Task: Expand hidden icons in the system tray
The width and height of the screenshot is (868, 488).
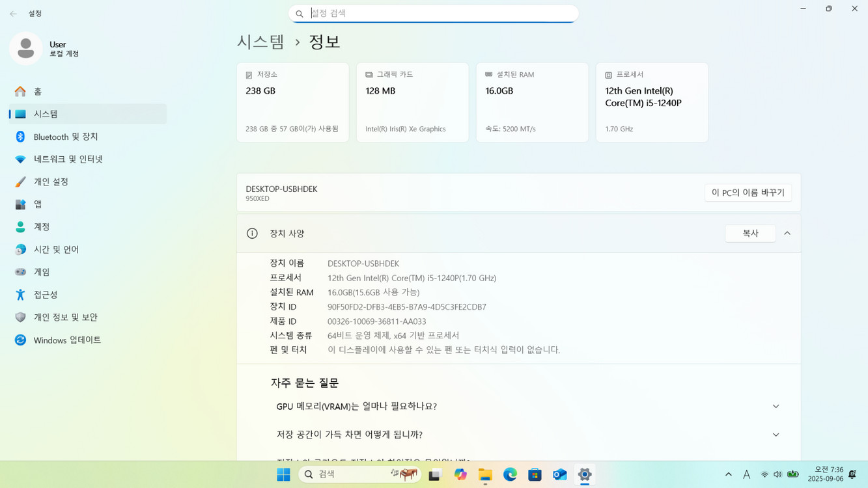Action: 728,474
